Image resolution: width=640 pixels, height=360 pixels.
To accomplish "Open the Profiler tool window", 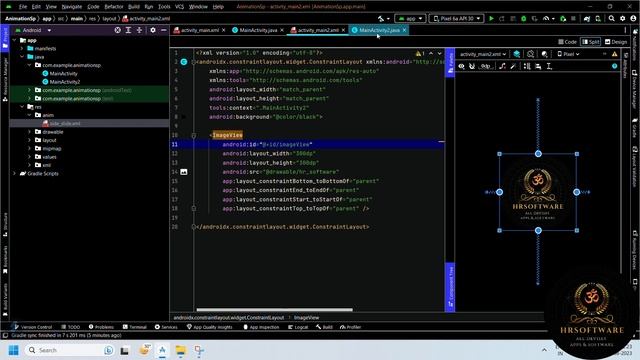I will tap(350, 327).
